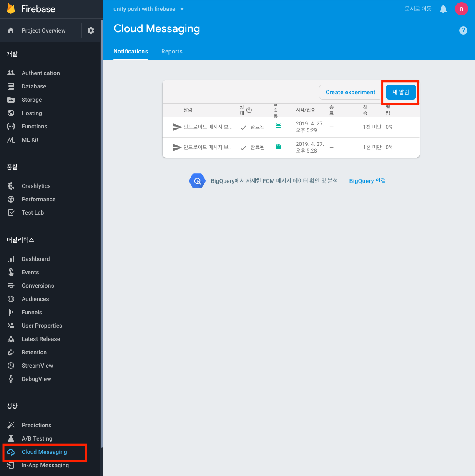Click the Authentication people icon
Viewport: 475px width, 476px height.
coord(11,73)
